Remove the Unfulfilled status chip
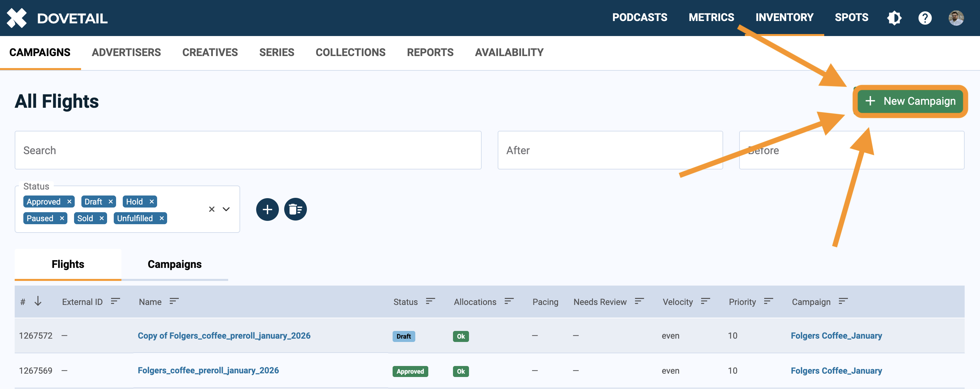980x389 pixels. click(x=162, y=219)
